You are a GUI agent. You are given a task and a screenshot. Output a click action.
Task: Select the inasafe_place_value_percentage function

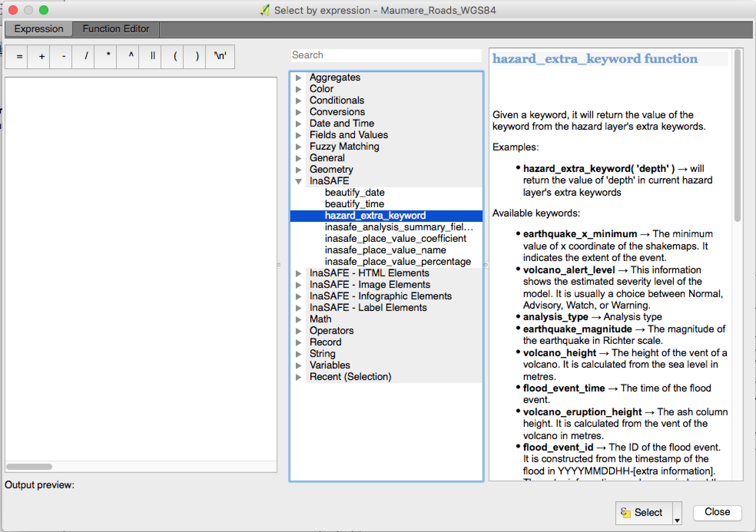coord(398,261)
